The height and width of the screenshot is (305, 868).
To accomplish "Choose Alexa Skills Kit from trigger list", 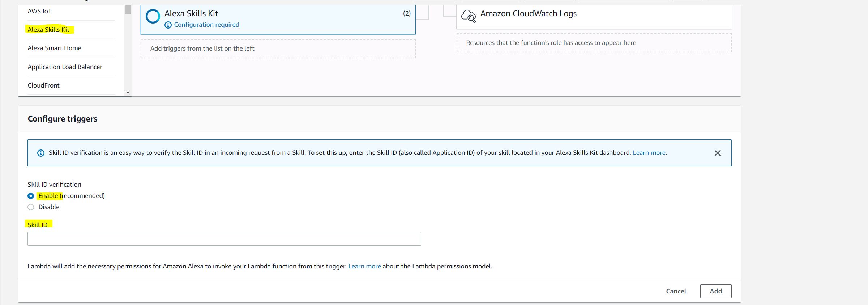I will click(x=48, y=30).
